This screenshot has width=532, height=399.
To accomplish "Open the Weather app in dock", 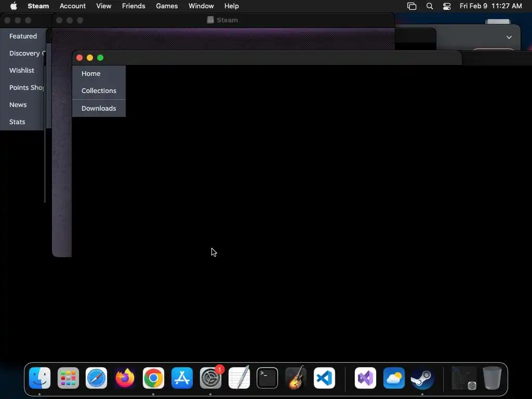I will coord(394,378).
